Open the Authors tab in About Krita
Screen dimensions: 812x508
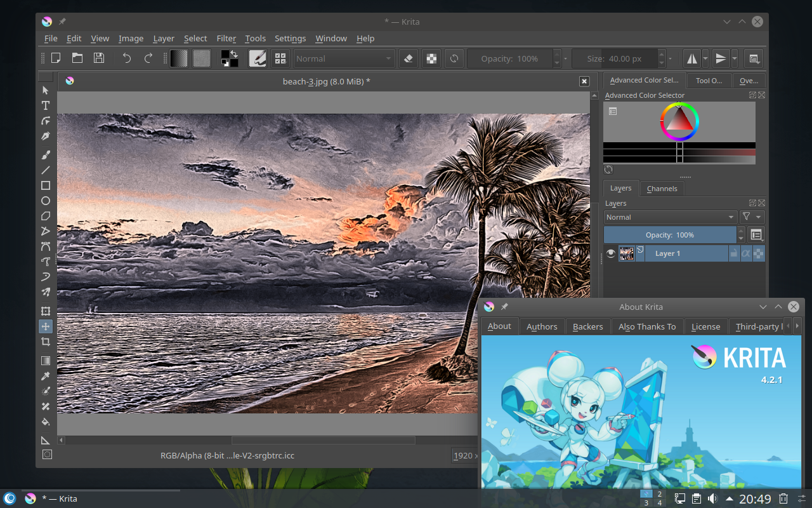(x=542, y=326)
